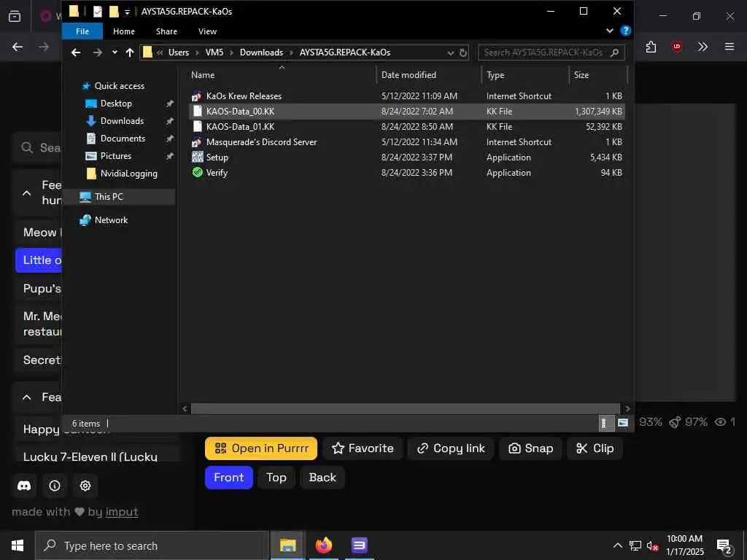The image size is (747, 560).
Task: Select the Setup application icon
Action: [x=197, y=157]
